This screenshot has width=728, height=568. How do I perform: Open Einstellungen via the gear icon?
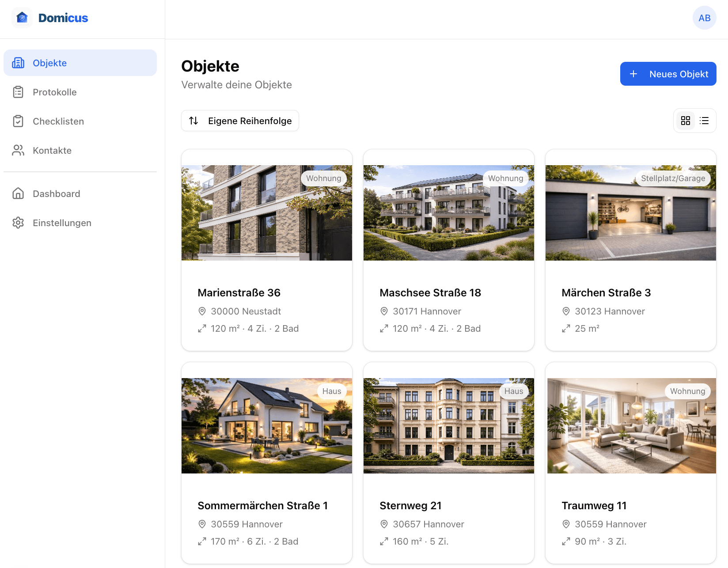18,223
